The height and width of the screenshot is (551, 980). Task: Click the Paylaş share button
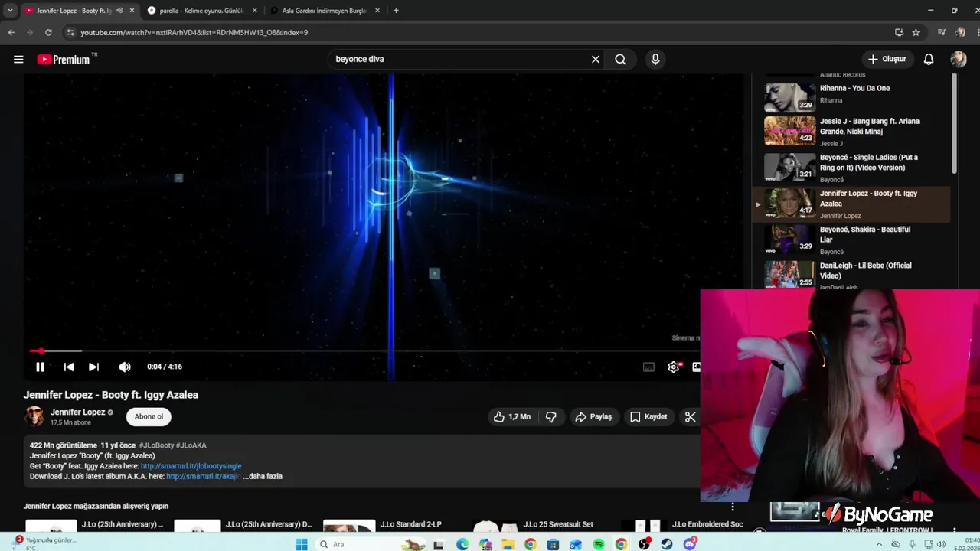[x=593, y=416]
